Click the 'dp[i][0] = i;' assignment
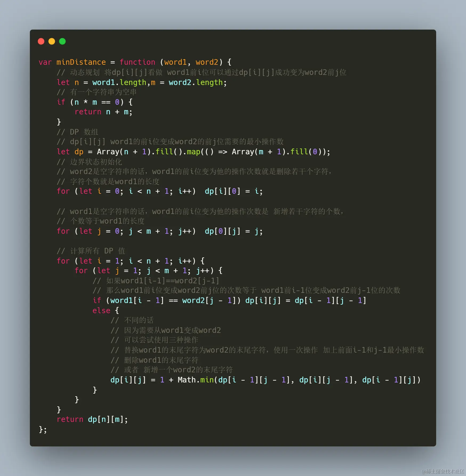466x476 pixels. [x=234, y=191]
